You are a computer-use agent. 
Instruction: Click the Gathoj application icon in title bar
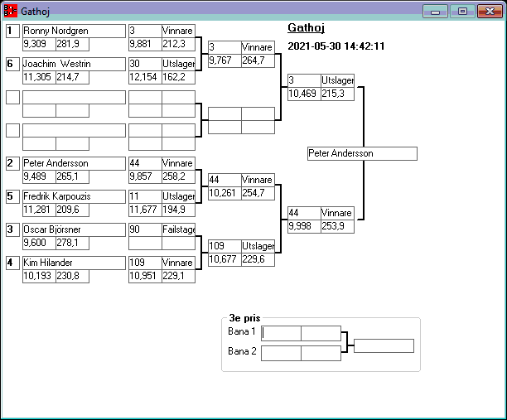[x=11, y=12]
